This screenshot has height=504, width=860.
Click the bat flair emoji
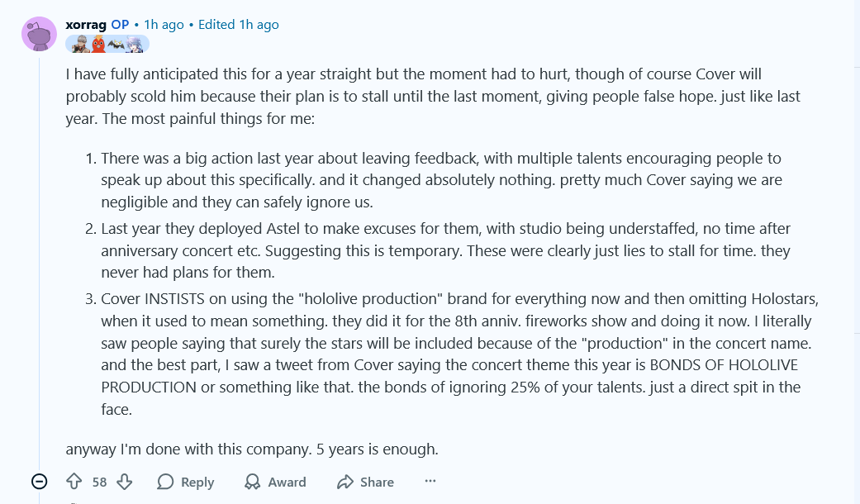click(x=117, y=44)
